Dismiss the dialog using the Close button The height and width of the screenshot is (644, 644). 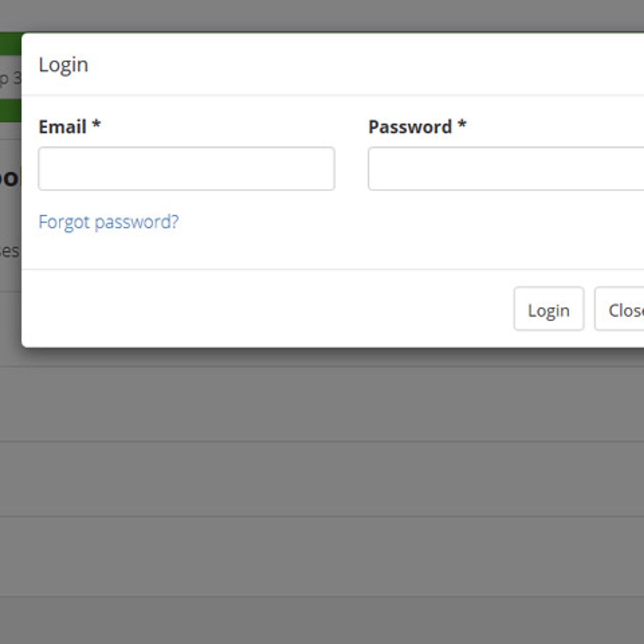pos(620,309)
